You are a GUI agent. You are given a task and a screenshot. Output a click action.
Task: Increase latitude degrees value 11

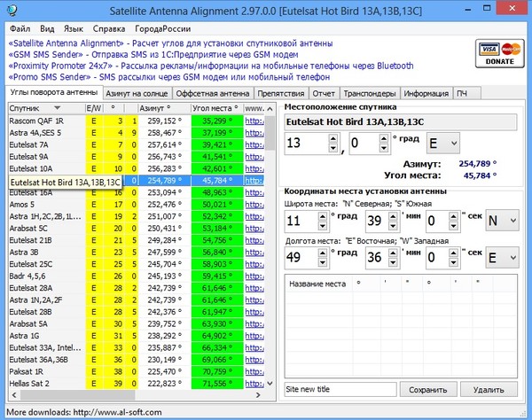pos(323,216)
